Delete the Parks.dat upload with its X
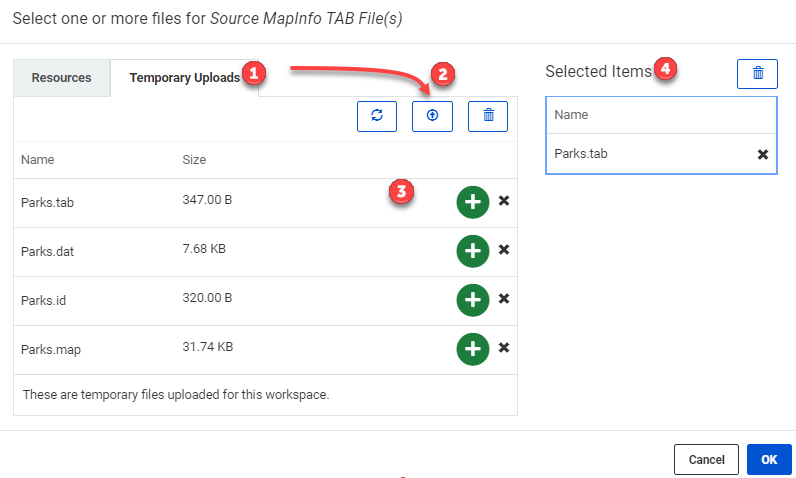 [504, 250]
